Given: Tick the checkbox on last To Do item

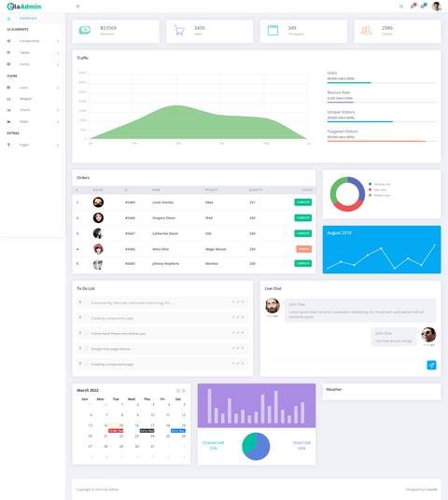Looking at the screenshot, I should [x=86, y=364].
